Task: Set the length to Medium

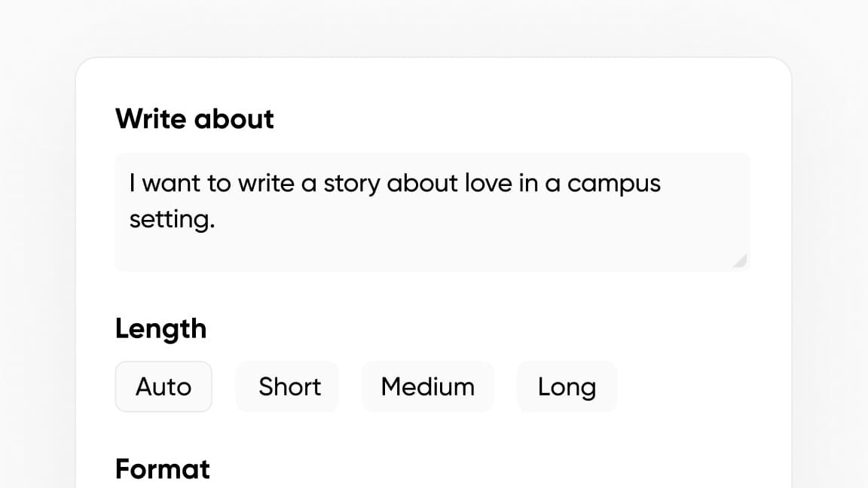Action: tap(427, 387)
